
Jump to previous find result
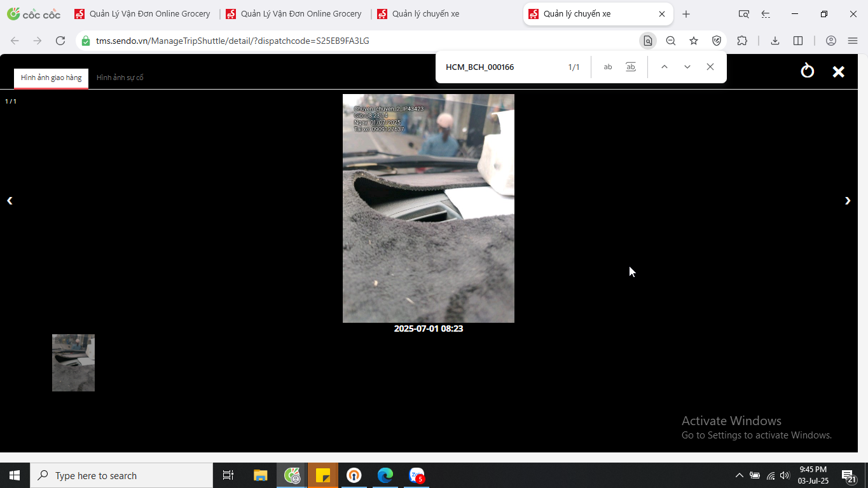pyautogui.click(x=664, y=67)
